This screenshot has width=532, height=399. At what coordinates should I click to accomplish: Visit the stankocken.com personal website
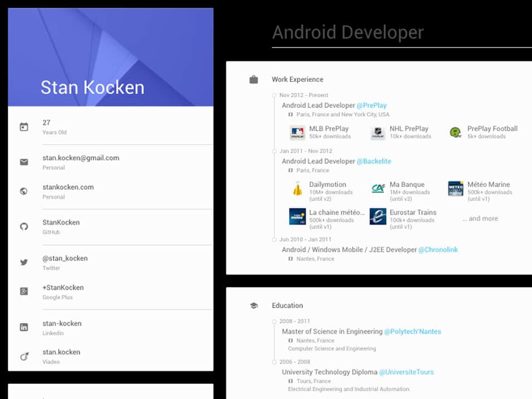(68, 187)
